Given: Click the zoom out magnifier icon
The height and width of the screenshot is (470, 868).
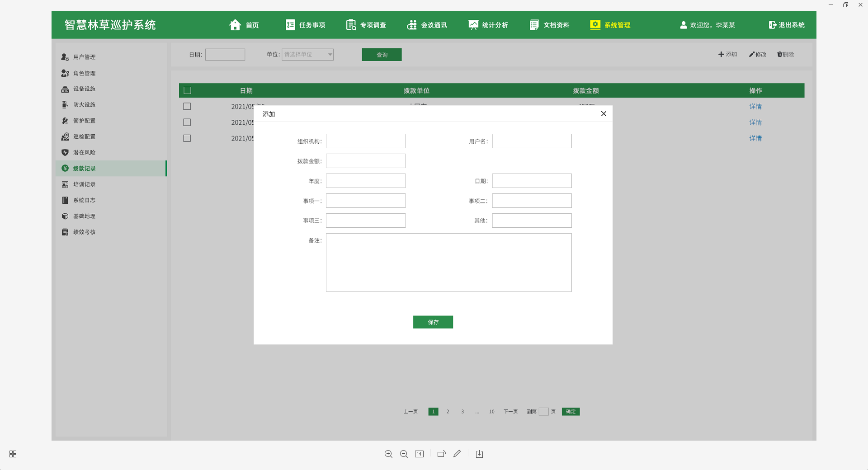Looking at the screenshot, I should coord(404,454).
